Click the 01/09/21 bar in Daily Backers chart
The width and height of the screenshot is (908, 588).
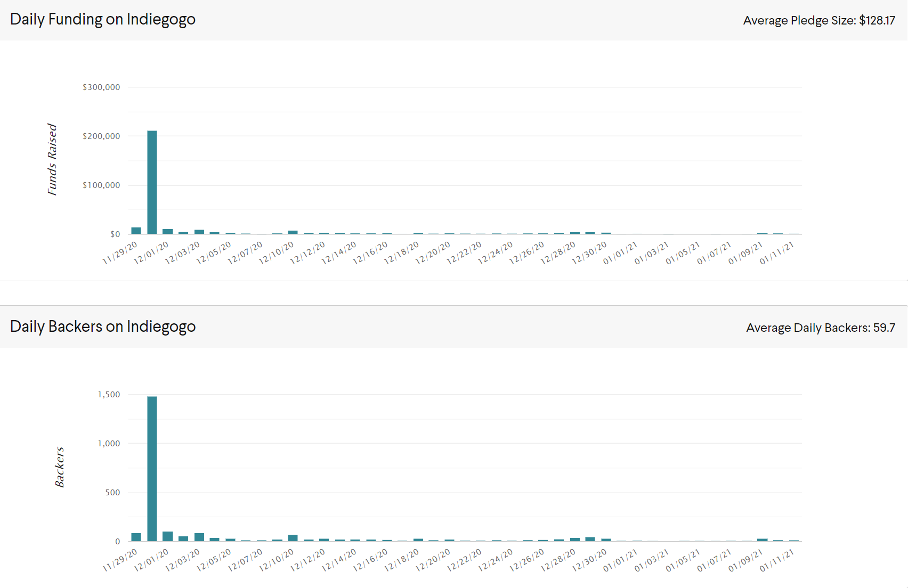pos(763,540)
